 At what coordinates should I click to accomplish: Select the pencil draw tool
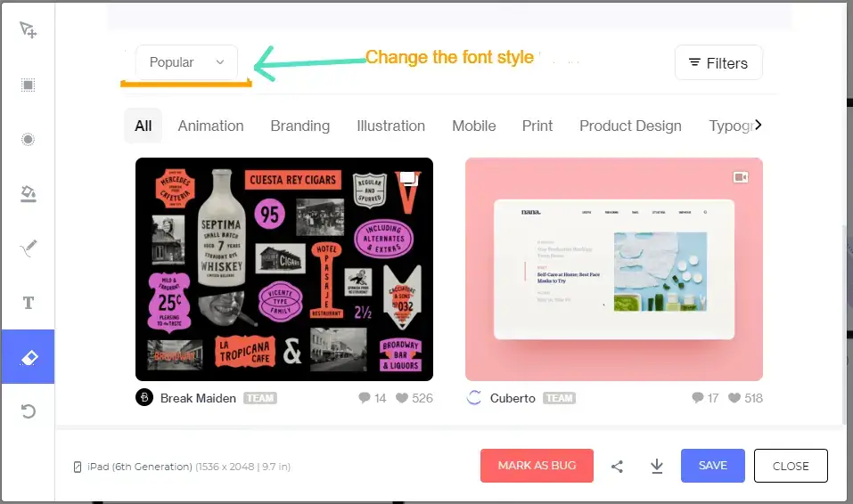coord(28,248)
